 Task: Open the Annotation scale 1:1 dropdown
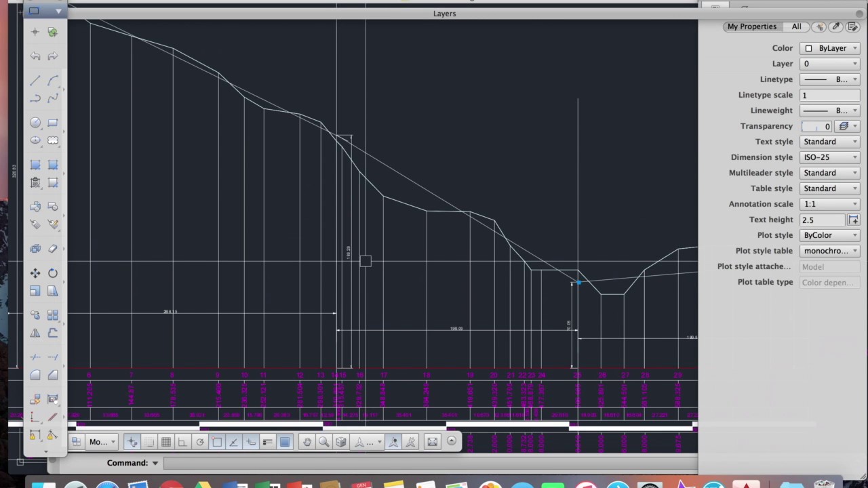coord(830,204)
